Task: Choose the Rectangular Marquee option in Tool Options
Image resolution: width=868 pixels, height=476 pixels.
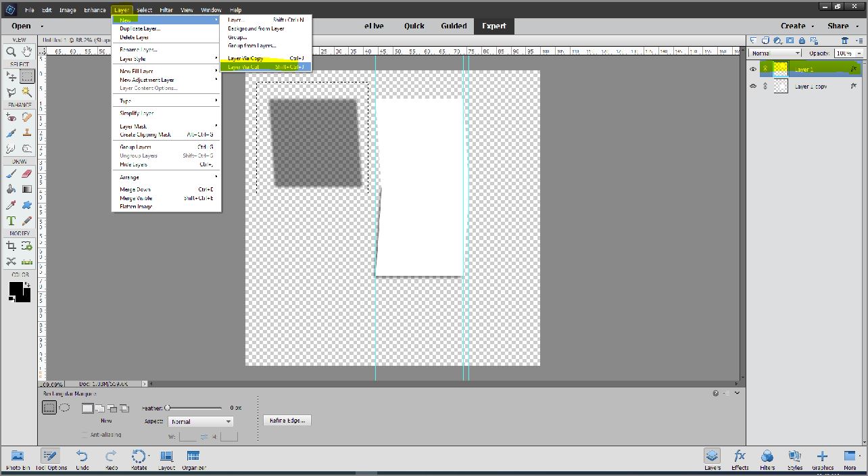Action: pyautogui.click(x=49, y=408)
